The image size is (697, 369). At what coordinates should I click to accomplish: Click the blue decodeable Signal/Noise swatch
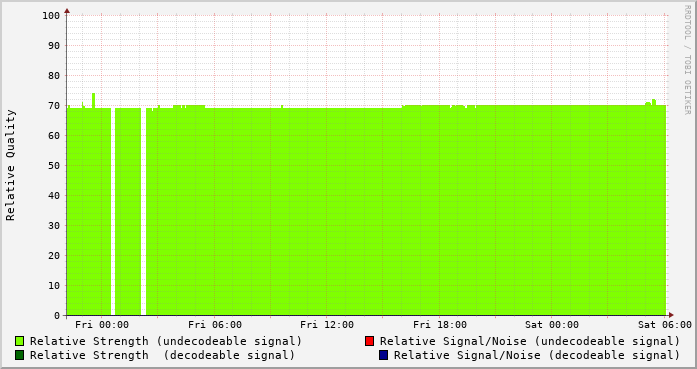(x=384, y=355)
